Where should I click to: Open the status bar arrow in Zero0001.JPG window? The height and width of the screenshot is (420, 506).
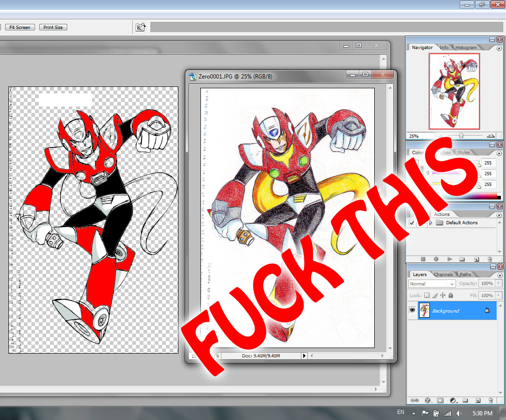point(304,356)
